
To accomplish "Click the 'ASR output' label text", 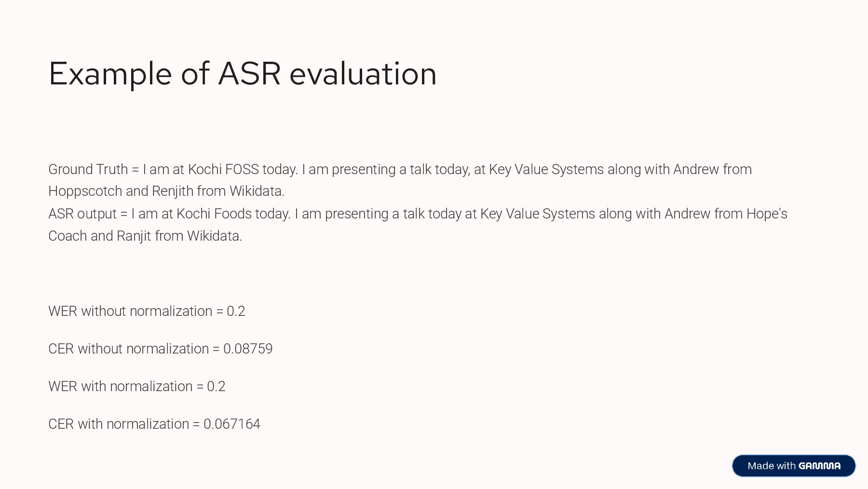I will (82, 214).
